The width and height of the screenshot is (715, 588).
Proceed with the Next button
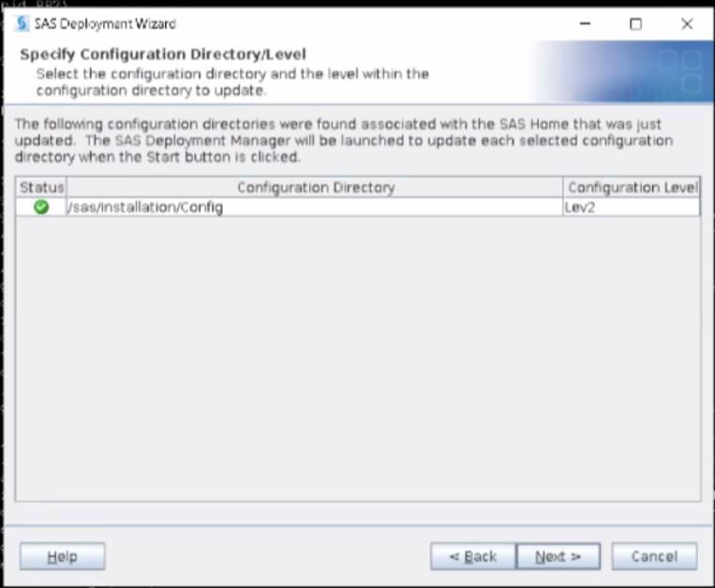(x=559, y=556)
